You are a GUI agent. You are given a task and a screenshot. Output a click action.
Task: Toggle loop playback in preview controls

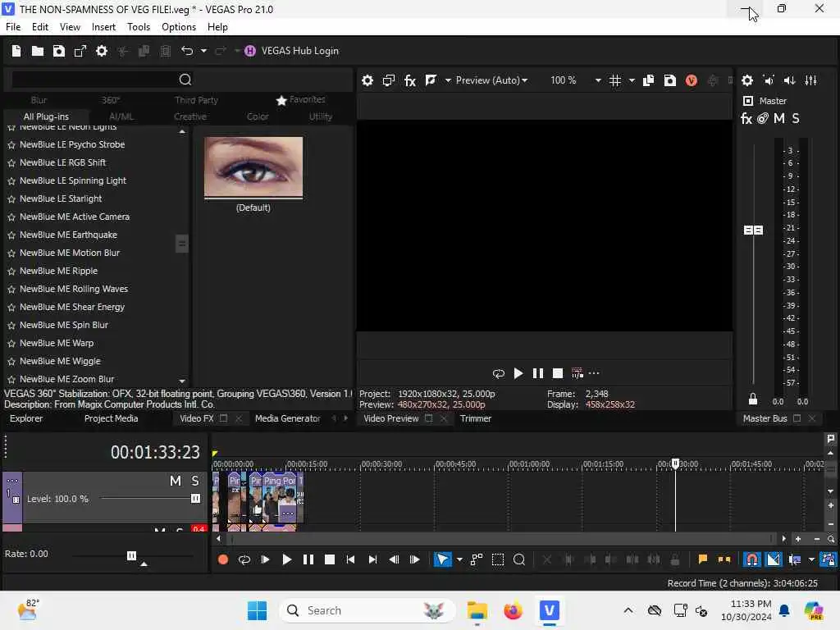coord(498,373)
